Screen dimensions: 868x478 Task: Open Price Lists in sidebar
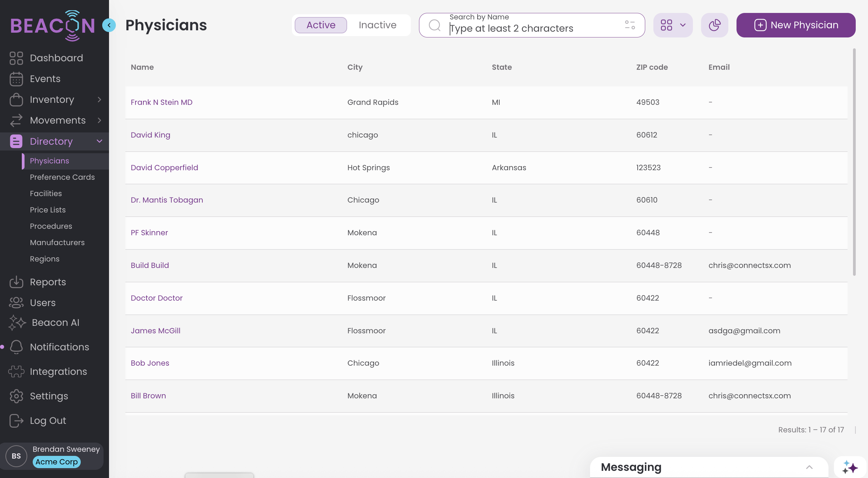48,210
